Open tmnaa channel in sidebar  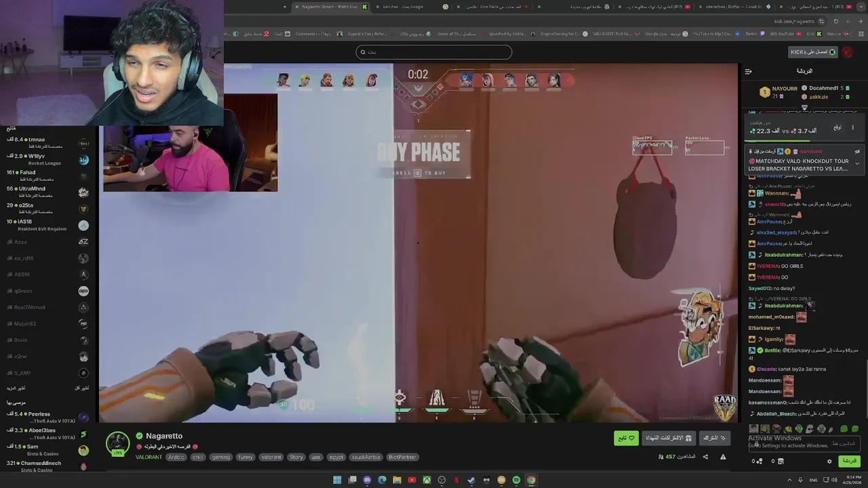click(x=47, y=142)
